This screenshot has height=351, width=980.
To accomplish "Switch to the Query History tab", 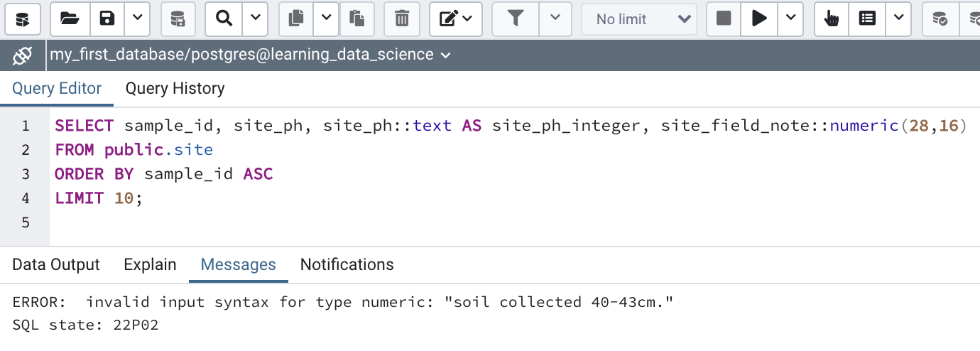I will 175,89.
